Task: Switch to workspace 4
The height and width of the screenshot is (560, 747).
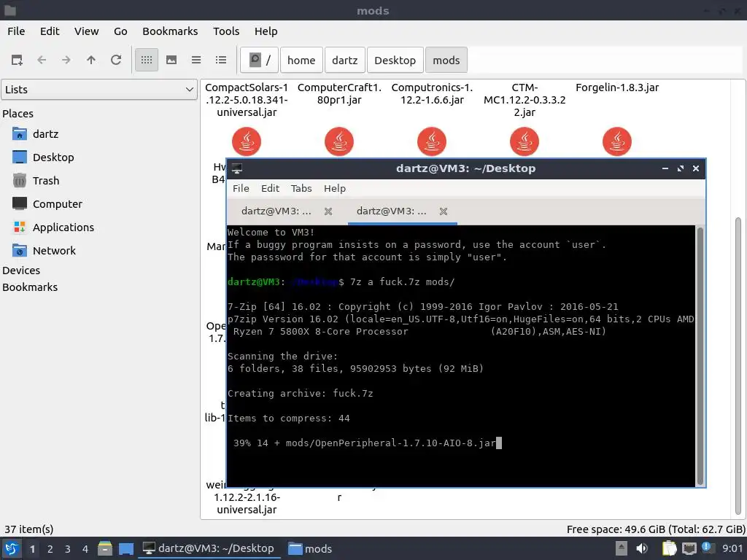Action: (x=85, y=549)
